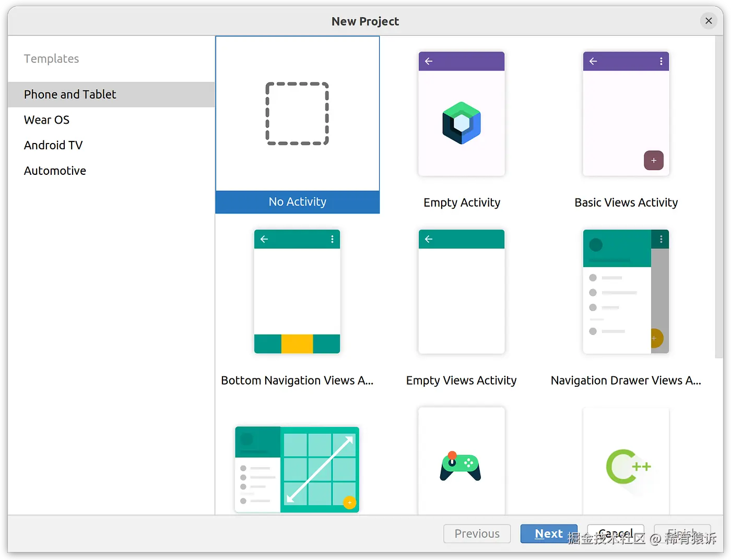Choose the Responsive Views grid template
The image size is (731, 560).
click(x=297, y=469)
